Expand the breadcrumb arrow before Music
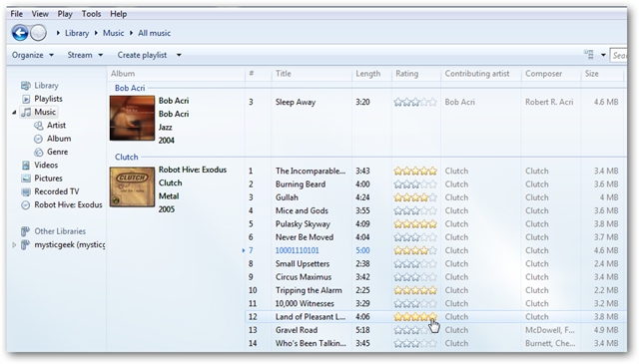This screenshot has width=639, height=364. pyautogui.click(x=96, y=33)
